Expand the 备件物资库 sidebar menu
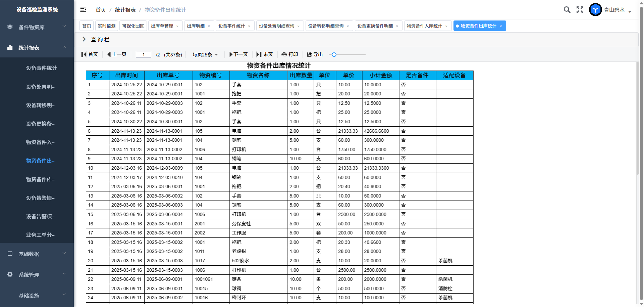The height and width of the screenshot is (307, 644). click(x=37, y=27)
